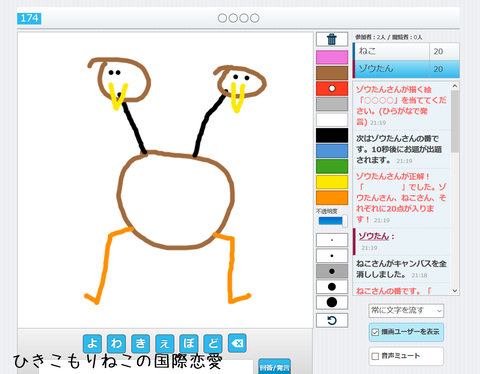Delete last letter with backspace tile

tap(237, 343)
